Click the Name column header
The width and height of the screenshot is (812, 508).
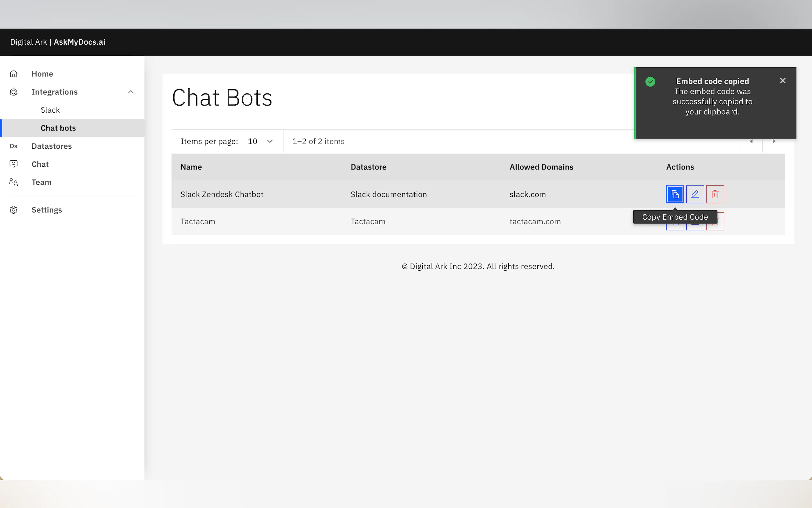click(191, 167)
